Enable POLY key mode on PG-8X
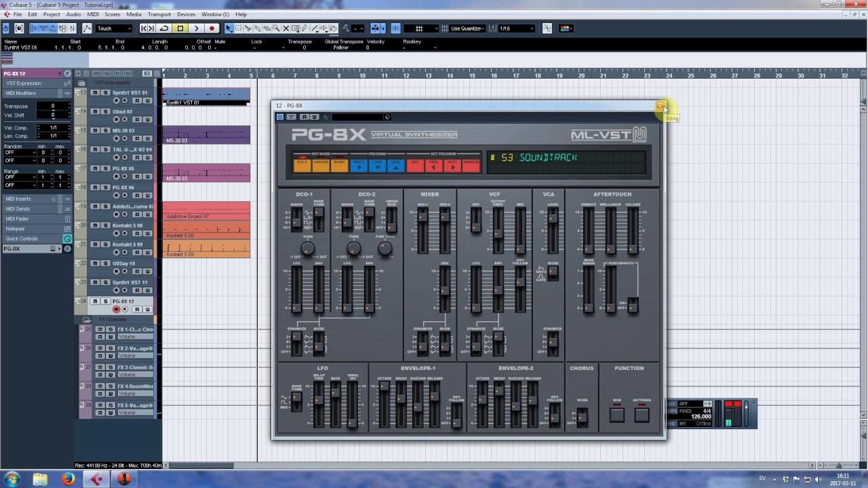Screen dimensions: 868x488 click(x=302, y=165)
